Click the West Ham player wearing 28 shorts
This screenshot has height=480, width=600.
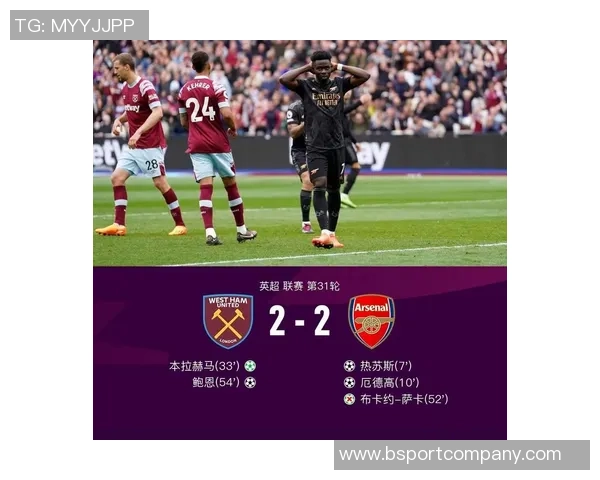pyautogui.click(x=142, y=145)
